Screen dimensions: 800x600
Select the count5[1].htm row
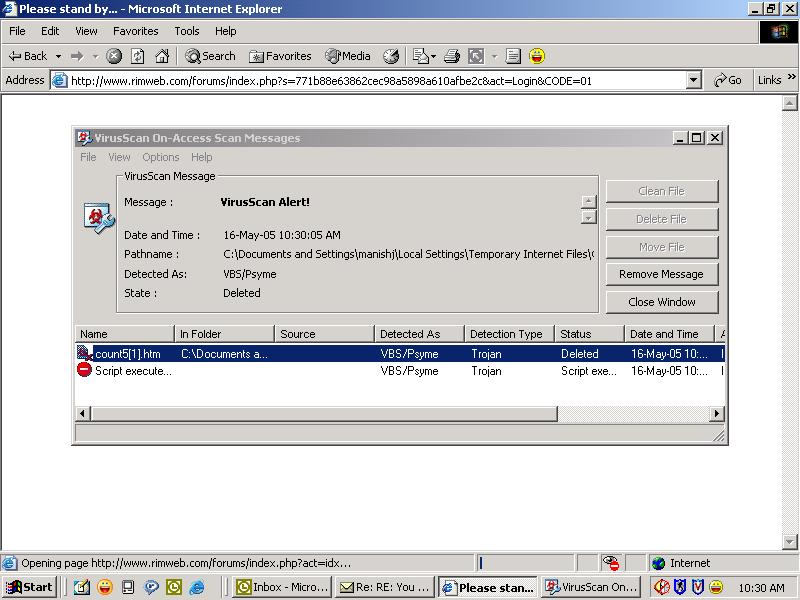click(x=400, y=354)
